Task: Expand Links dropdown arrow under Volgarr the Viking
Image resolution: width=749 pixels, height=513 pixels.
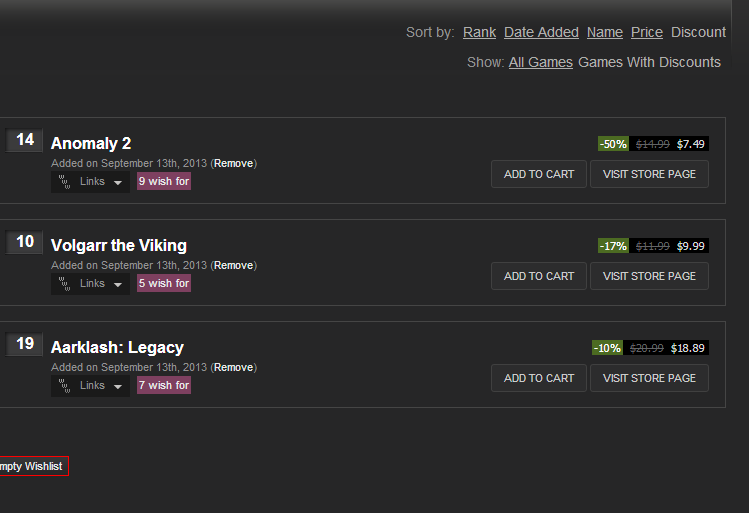Action: click(118, 285)
